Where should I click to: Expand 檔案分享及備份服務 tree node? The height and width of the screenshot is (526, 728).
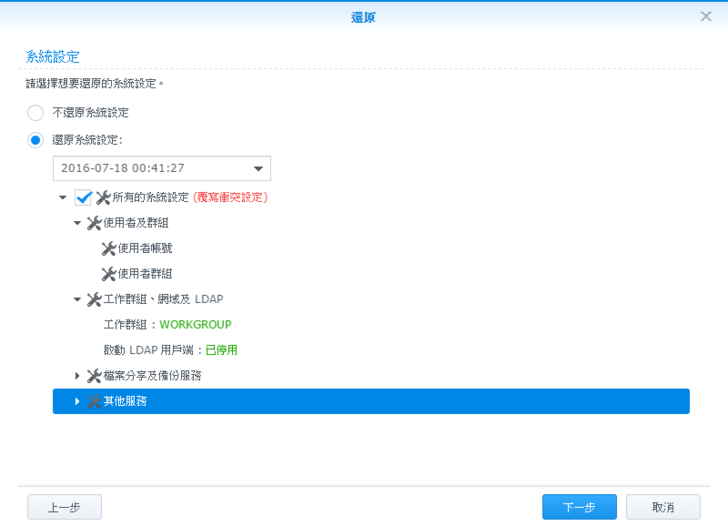coord(78,376)
